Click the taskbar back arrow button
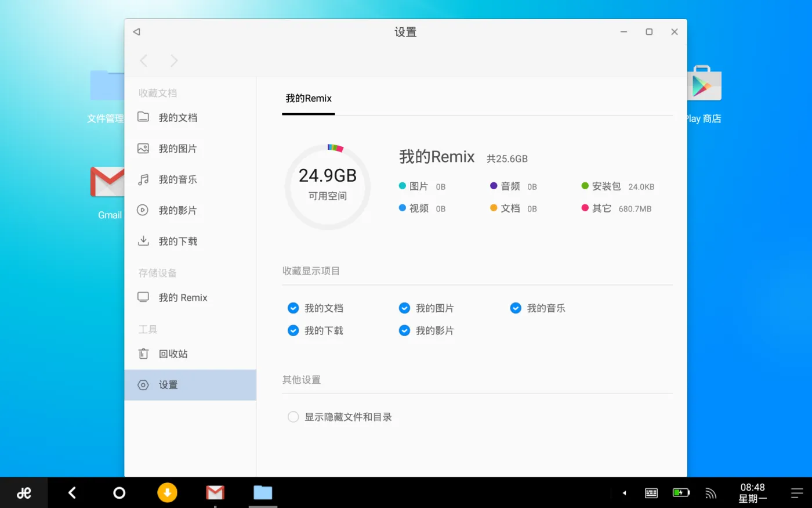Viewport: 812px width, 508px height. (x=72, y=493)
